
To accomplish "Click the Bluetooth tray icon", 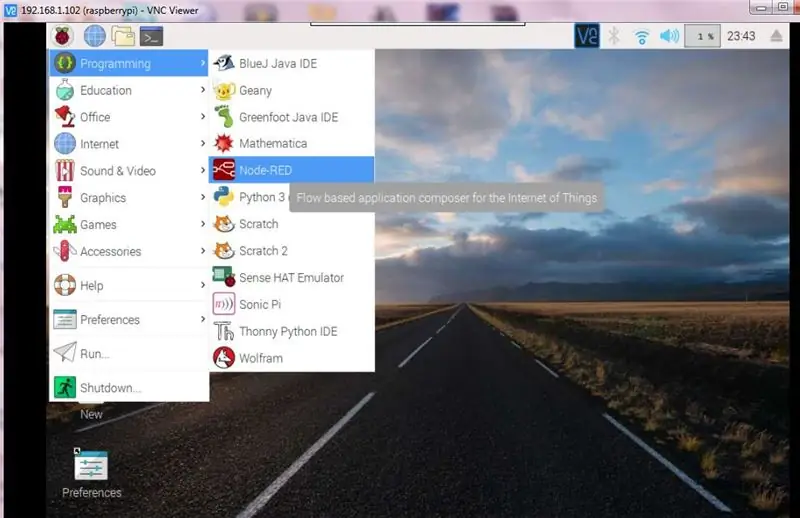I will pyautogui.click(x=614, y=36).
